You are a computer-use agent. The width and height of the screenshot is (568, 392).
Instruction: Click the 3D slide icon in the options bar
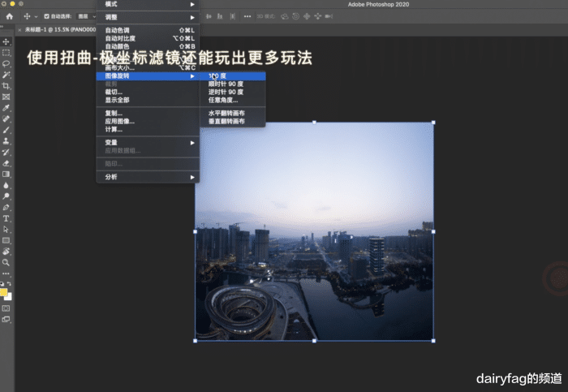coord(318,16)
